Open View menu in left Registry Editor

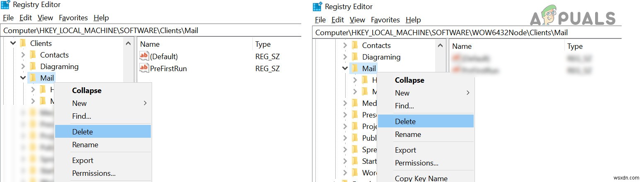45,18
